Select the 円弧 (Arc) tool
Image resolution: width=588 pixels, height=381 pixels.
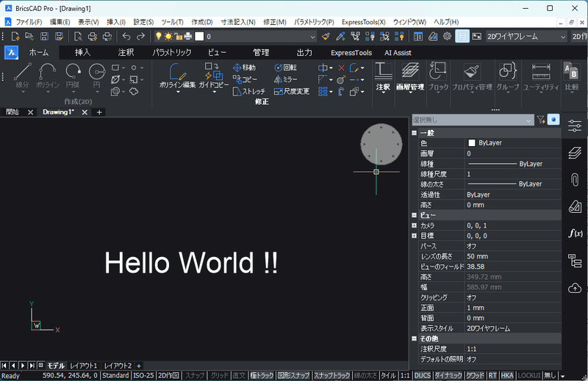tap(73, 76)
